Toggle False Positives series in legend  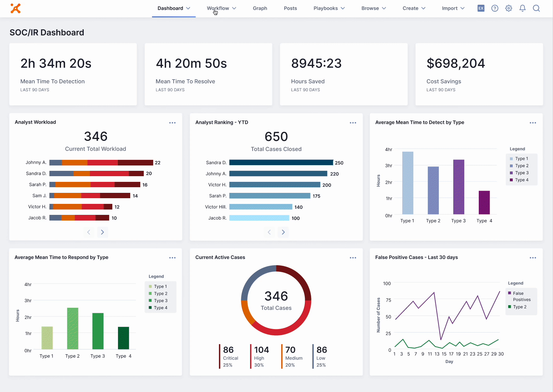click(x=519, y=296)
